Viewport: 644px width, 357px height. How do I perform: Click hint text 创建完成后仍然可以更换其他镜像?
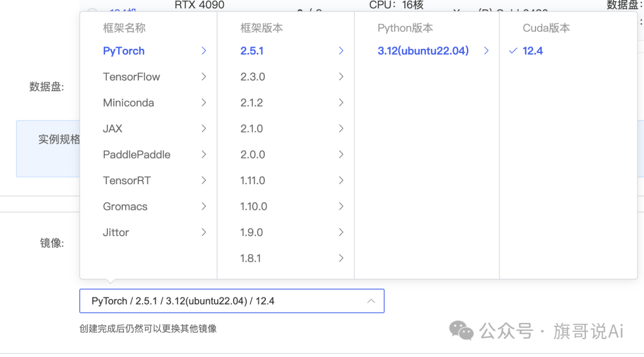click(148, 328)
